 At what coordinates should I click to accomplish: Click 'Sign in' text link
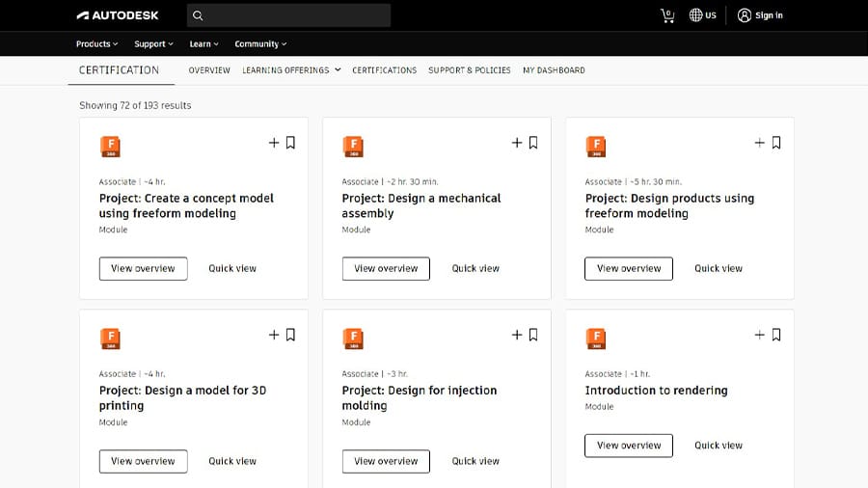click(769, 15)
